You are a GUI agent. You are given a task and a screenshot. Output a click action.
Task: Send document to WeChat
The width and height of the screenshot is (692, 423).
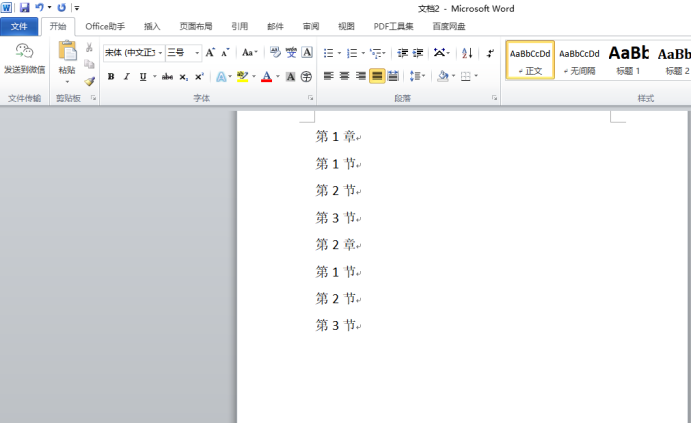pyautogui.click(x=24, y=59)
